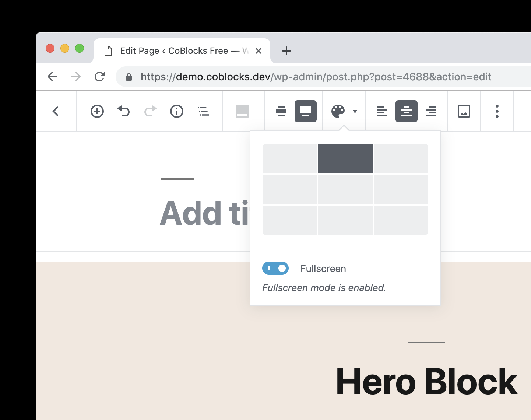
Task: Undo the last change
Action: pos(124,111)
